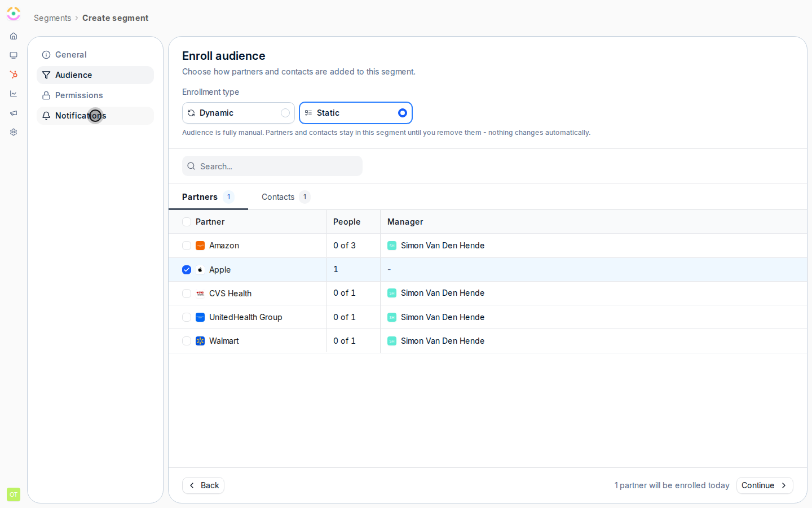Click the app logo at top left
812x508 pixels.
(x=14, y=14)
